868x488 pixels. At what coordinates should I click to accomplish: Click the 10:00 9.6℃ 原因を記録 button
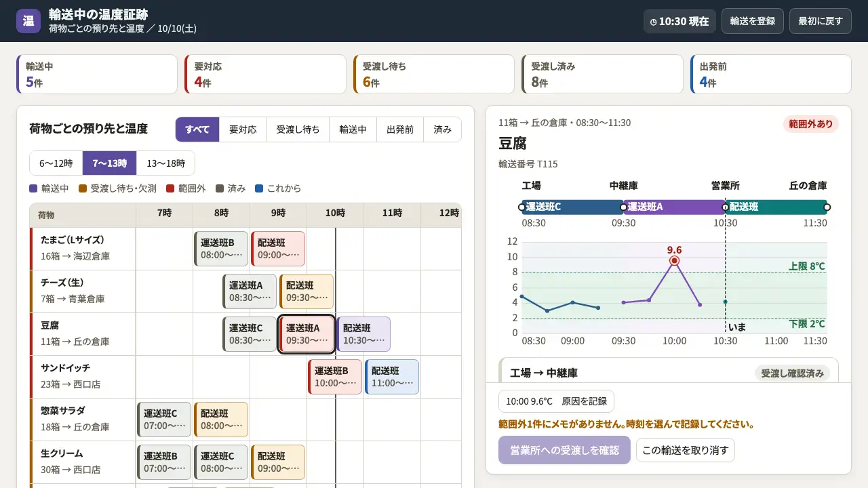pyautogui.click(x=556, y=401)
